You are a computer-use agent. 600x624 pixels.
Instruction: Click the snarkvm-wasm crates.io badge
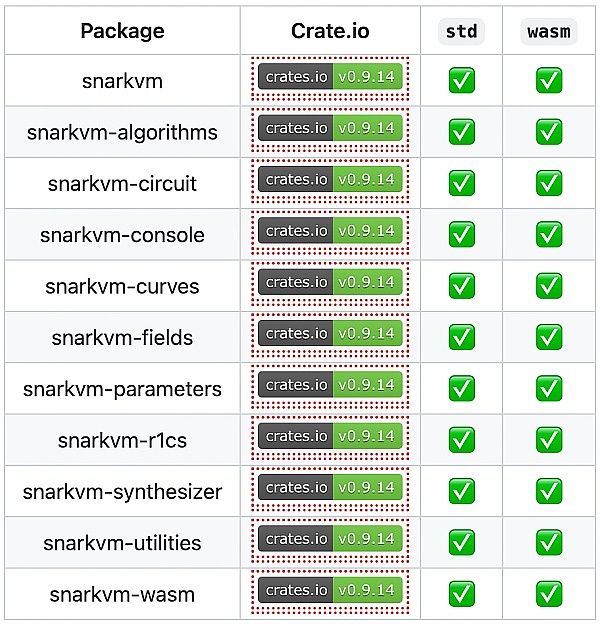(330, 590)
